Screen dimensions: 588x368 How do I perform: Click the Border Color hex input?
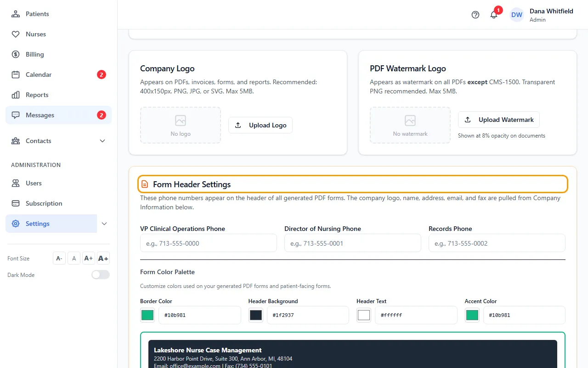[x=200, y=315]
